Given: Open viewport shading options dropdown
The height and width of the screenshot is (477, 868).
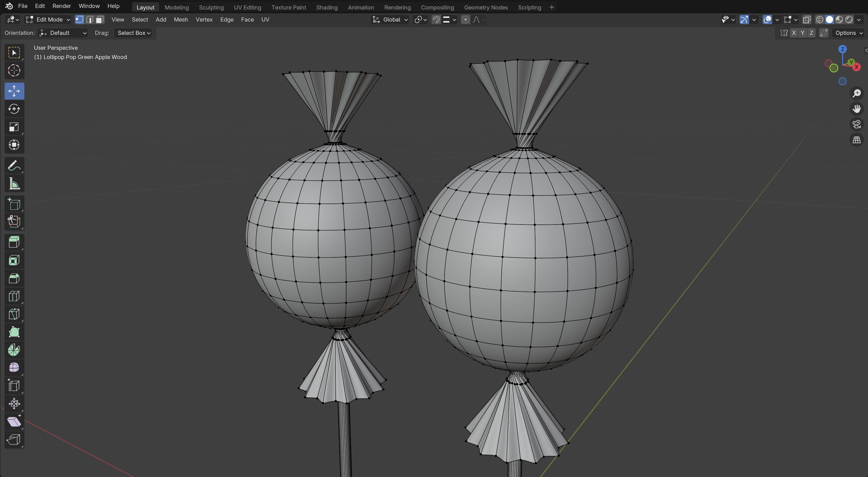Looking at the screenshot, I should (859, 20).
